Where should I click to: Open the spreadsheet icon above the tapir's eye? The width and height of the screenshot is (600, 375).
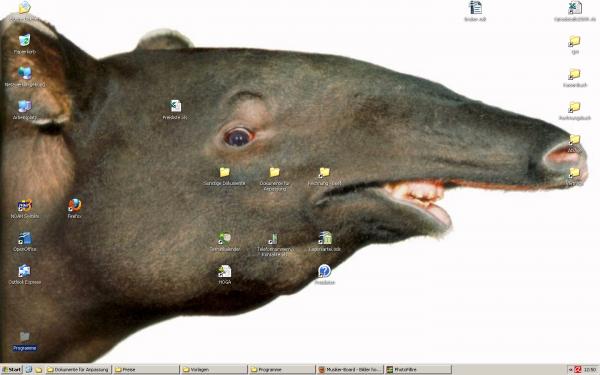pos(175,106)
